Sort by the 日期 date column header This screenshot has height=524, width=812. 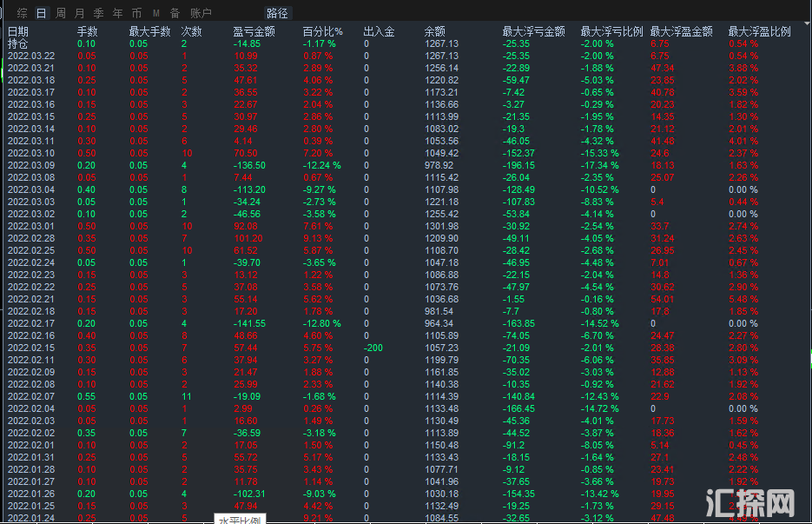[18, 31]
